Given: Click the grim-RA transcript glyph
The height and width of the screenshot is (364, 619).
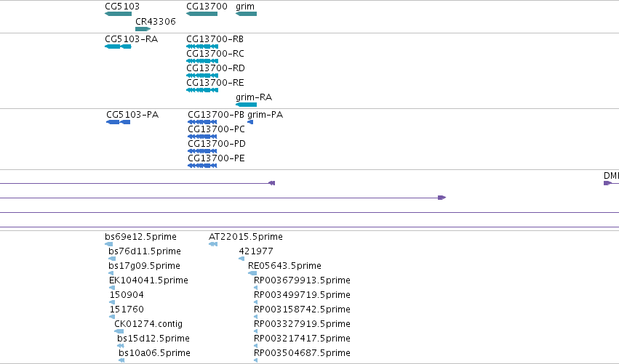Looking at the screenshot, I should point(246,105).
